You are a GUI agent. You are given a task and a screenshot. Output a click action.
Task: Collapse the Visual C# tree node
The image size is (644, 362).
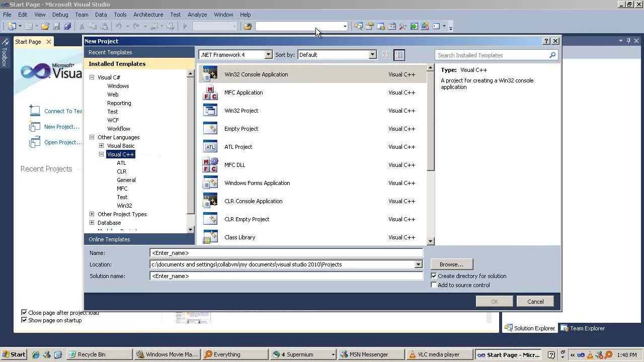92,77
